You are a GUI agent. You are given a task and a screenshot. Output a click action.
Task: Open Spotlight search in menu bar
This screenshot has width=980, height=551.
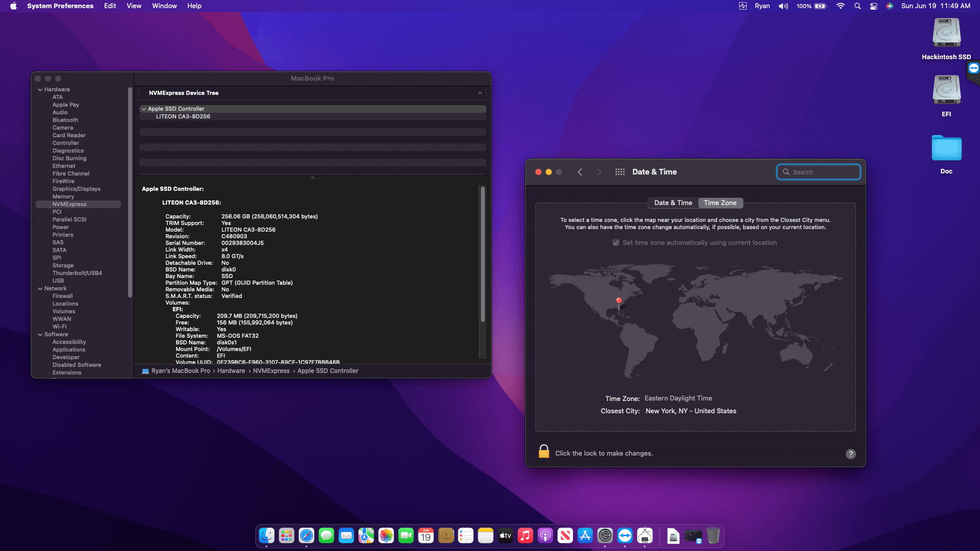click(857, 6)
